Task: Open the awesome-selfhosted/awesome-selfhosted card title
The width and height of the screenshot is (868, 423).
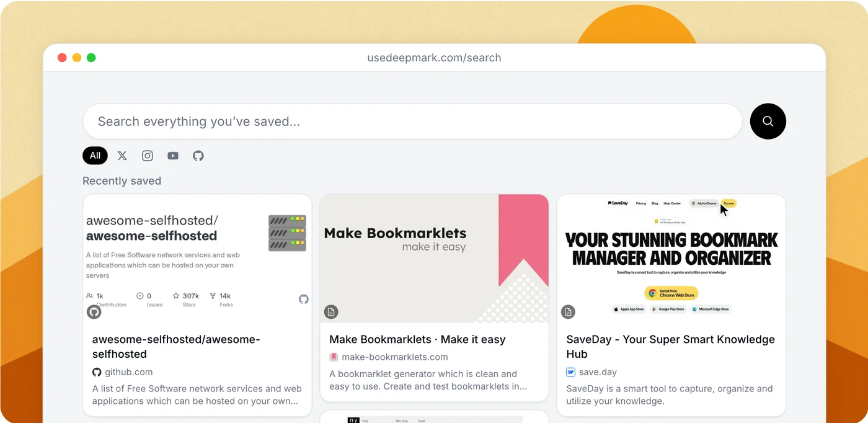Action: coord(176,347)
